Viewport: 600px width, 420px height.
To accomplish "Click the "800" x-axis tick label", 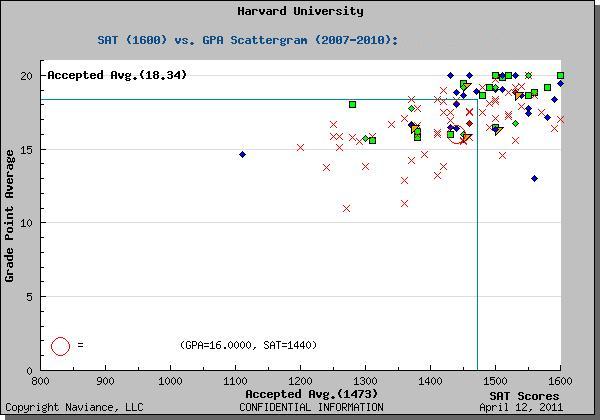I will (40, 381).
